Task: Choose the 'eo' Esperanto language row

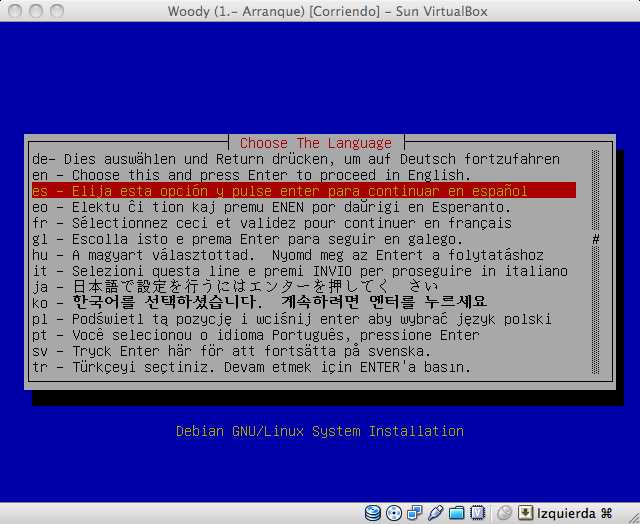Action: (304, 207)
